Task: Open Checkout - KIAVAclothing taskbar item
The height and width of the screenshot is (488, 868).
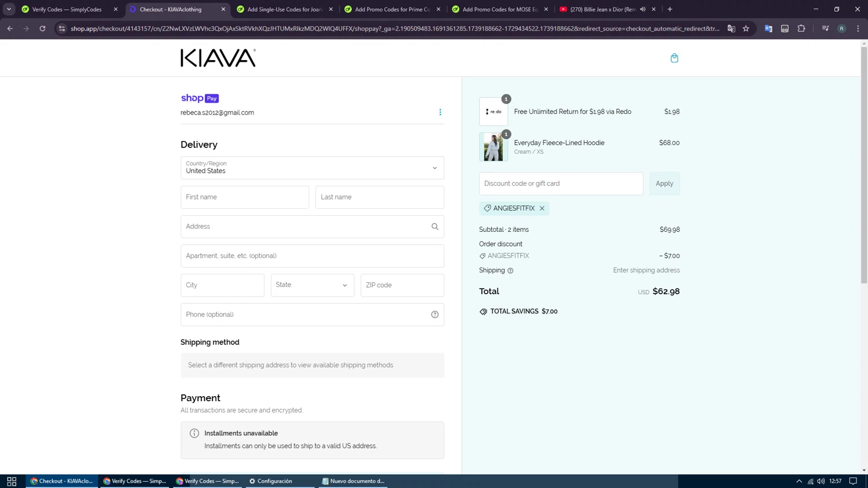Action: (61, 481)
